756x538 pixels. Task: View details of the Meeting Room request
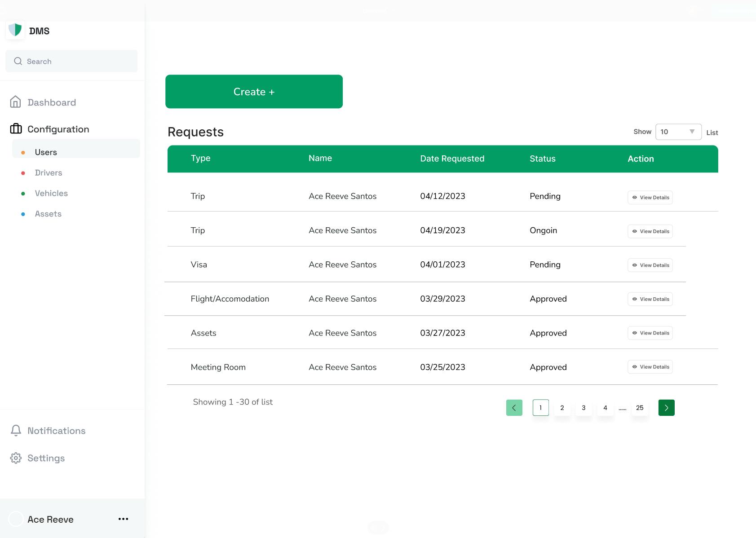(650, 367)
